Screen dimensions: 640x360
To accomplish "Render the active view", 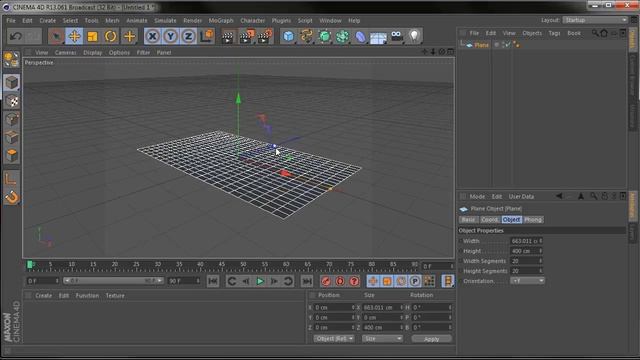I will [x=227, y=36].
